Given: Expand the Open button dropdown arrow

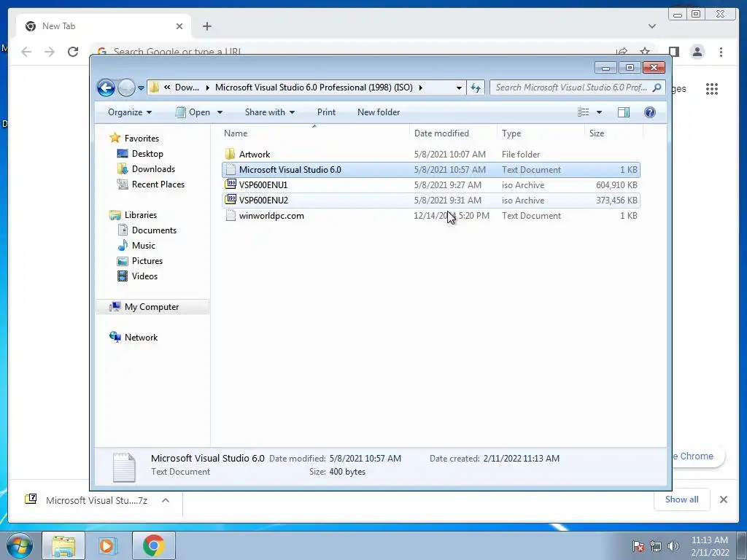Looking at the screenshot, I should [220, 112].
